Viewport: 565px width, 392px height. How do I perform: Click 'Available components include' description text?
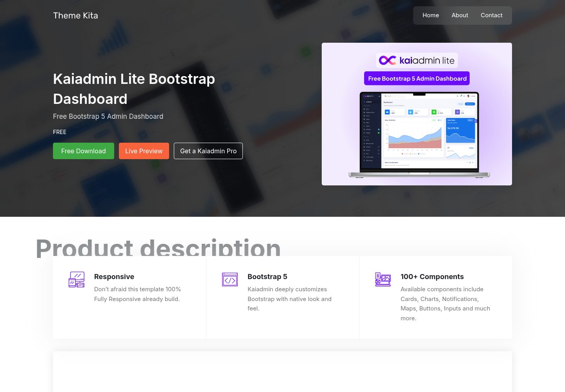click(x=445, y=304)
